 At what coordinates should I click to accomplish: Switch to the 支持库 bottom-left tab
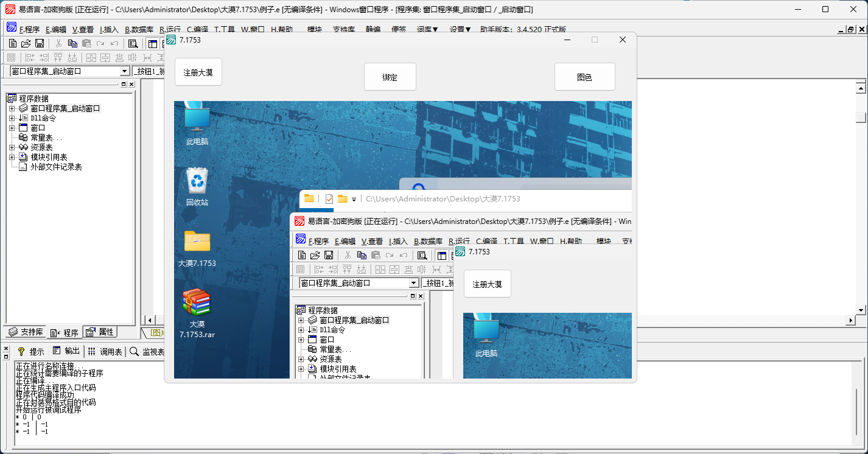(x=25, y=332)
